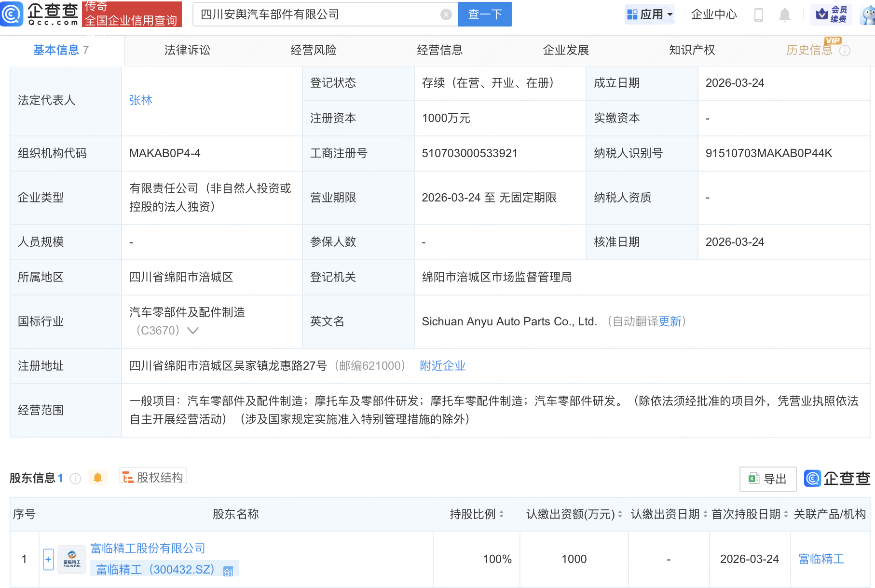
Task: Open the mobile app icon in top bar
Action: click(x=759, y=14)
